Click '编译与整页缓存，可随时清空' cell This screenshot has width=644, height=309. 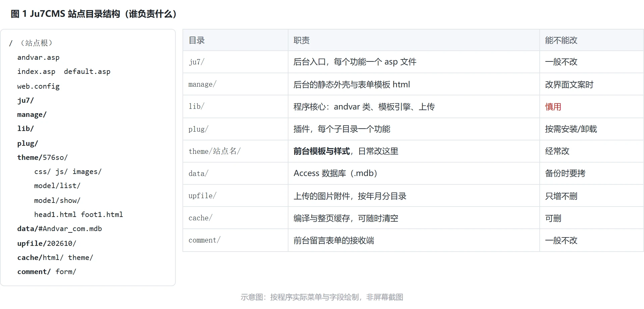click(414, 218)
